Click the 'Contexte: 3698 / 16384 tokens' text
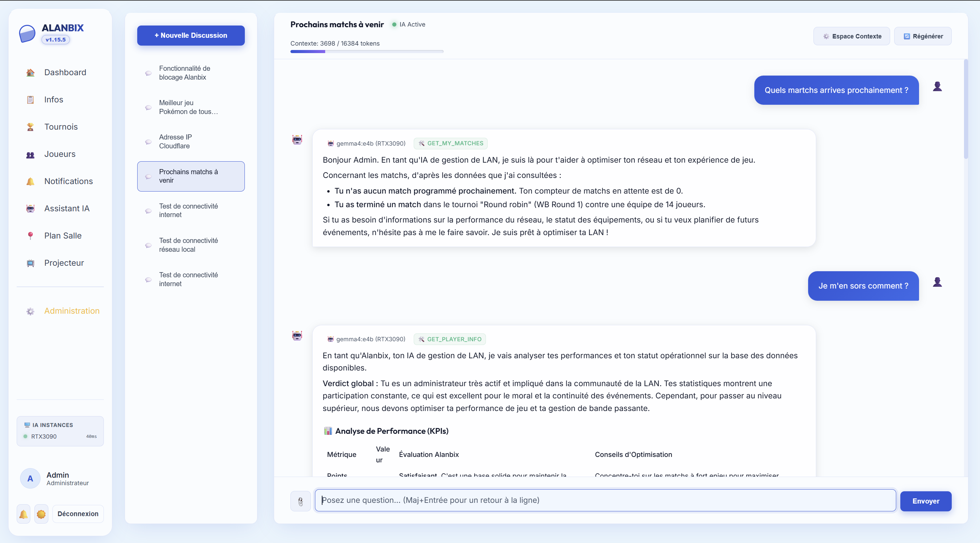 [x=335, y=43]
